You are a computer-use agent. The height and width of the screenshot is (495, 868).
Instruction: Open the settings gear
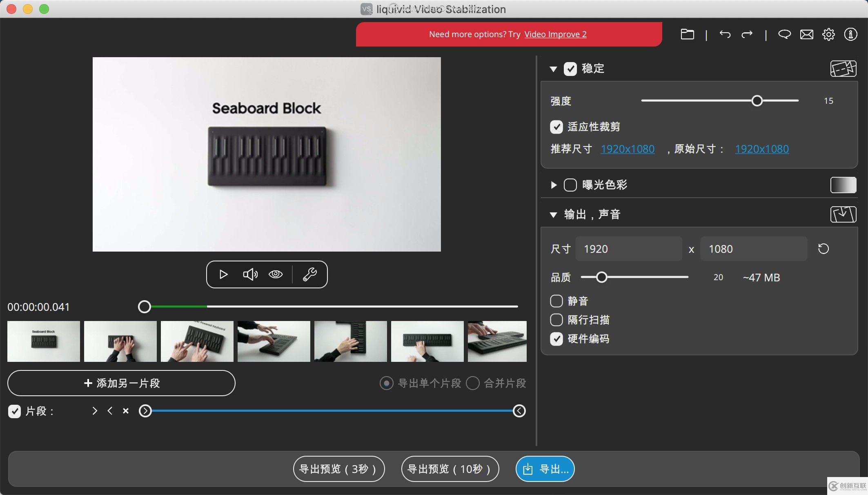(828, 34)
